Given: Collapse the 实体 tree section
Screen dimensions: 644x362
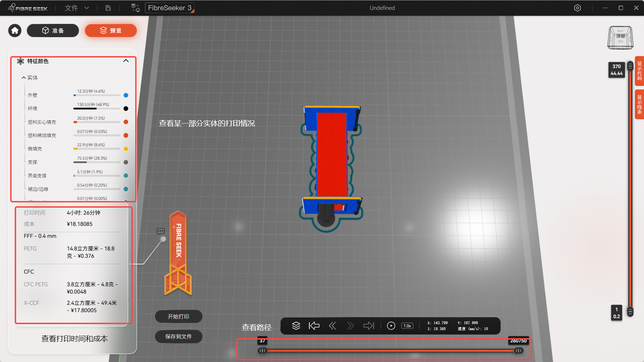Looking at the screenshot, I should (x=24, y=78).
